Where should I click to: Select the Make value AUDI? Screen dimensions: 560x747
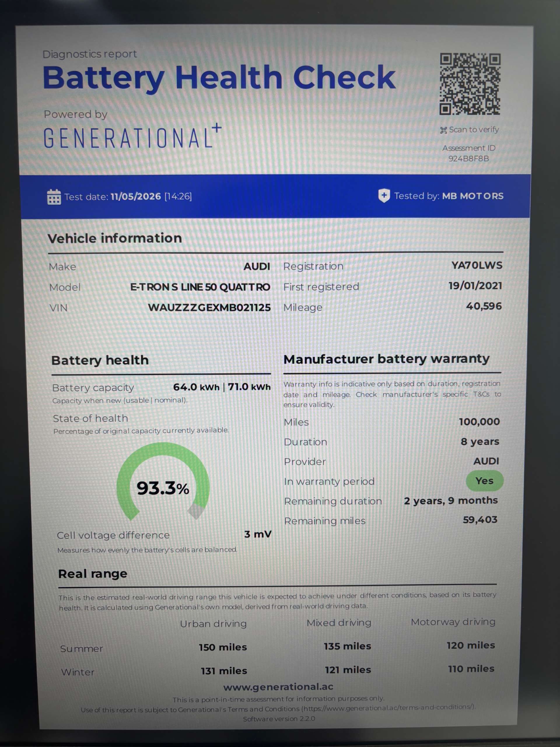pyautogui.click(x=257, y=266)
